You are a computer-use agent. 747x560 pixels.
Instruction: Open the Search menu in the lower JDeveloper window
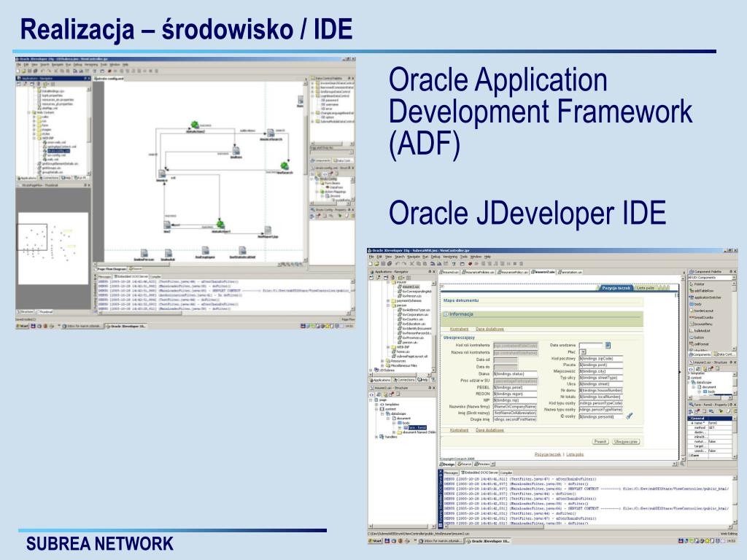pos(400,257)
